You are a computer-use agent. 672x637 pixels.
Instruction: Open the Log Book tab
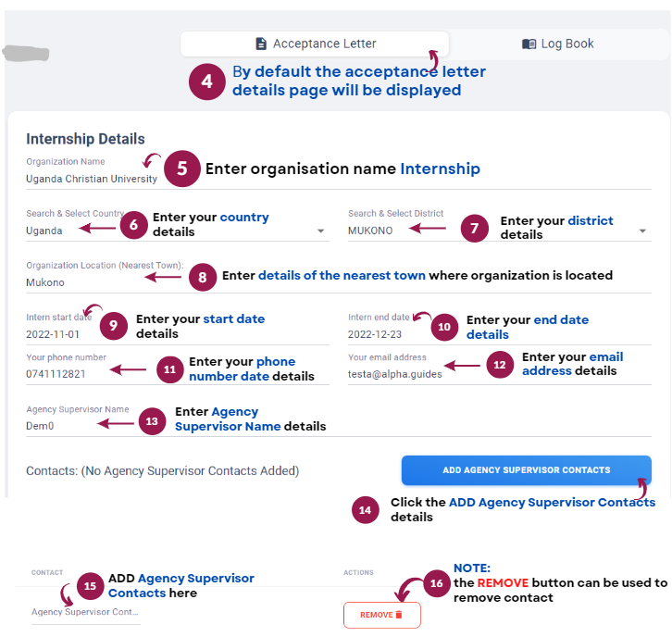click(558, 44)
